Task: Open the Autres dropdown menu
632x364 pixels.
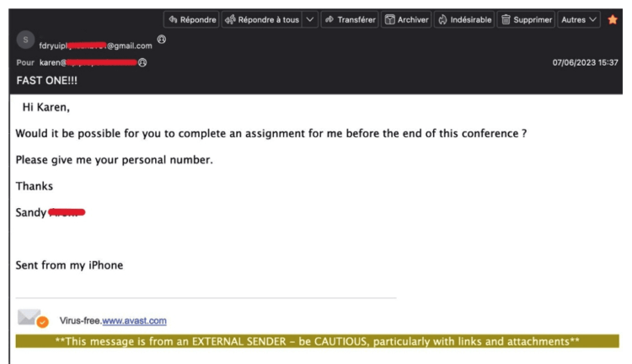Action: point(580,19)
